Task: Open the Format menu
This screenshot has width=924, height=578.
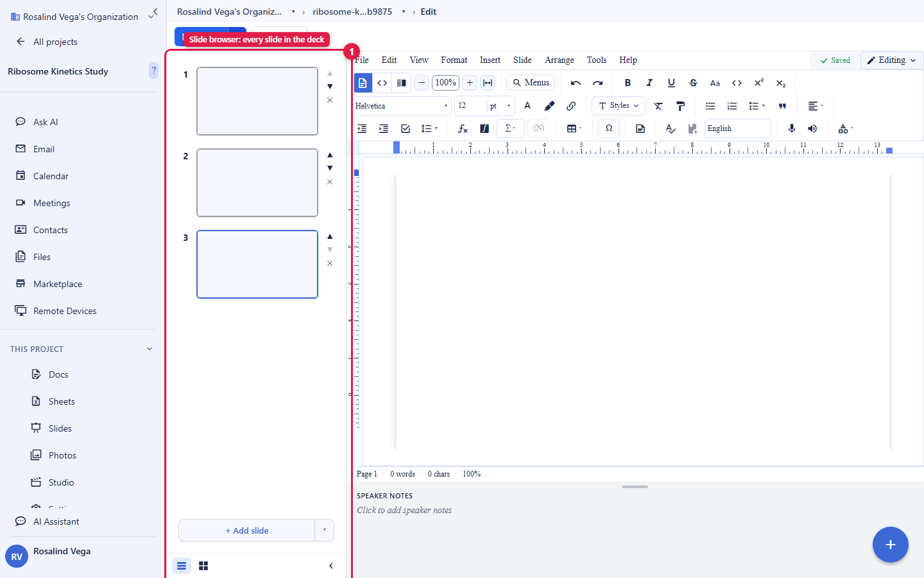Action: tap(454, 60)
